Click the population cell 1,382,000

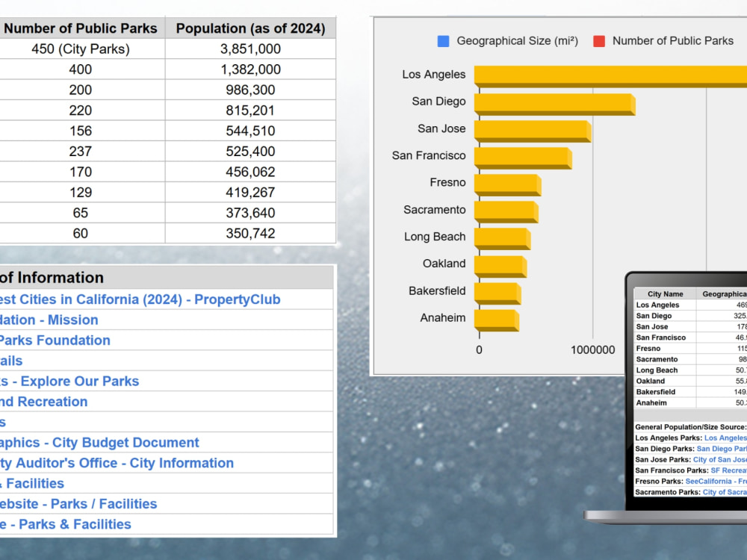[250, 69]
